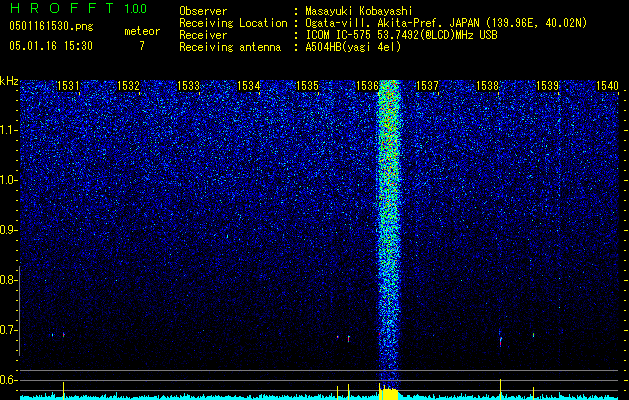
Task: Click the Receiving Location label
Action: click(233, 23)
